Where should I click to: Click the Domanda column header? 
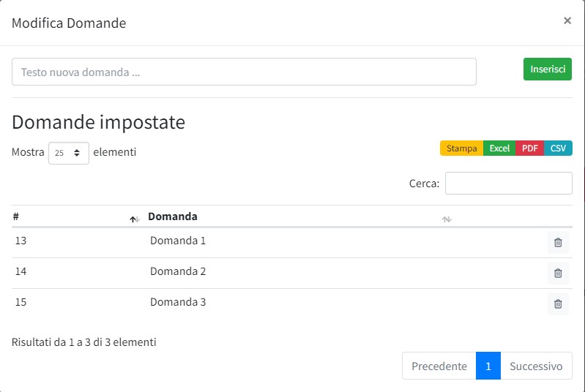173,216
